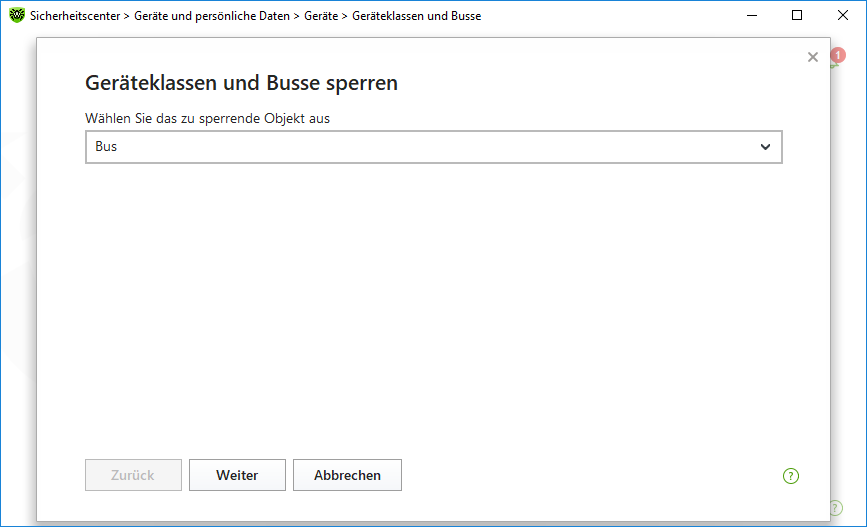Maximize the Sicherheitscenter window

click(797, 15)
